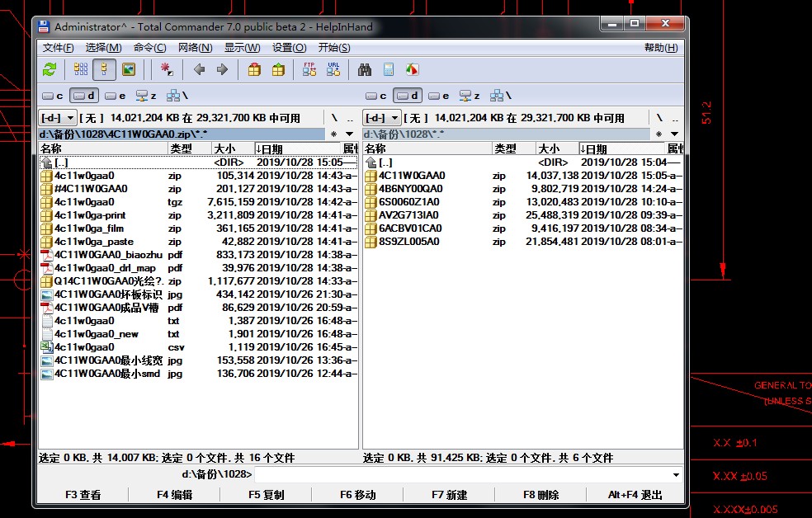Click into the command line input field

tap(462, 475)
